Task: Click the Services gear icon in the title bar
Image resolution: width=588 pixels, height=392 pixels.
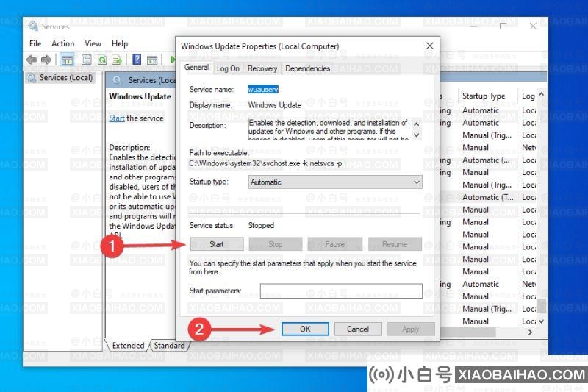Action: pyautogui.click(x=33, y=26)
